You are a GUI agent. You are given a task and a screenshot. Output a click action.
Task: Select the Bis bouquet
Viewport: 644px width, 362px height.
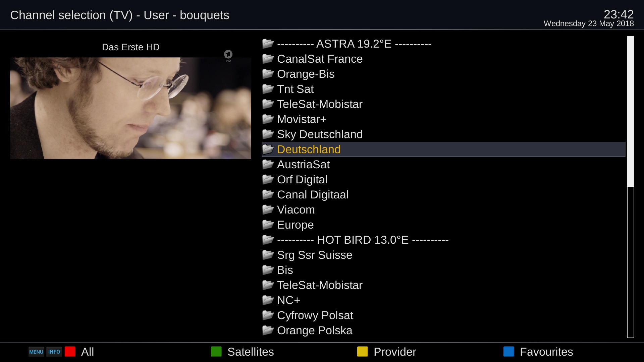coord(443,270)
